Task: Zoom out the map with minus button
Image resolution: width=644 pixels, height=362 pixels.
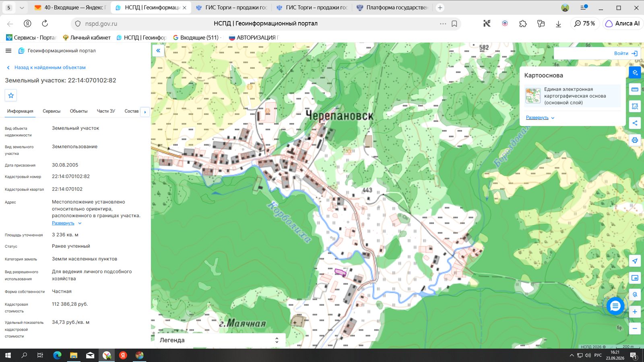Action: pos(635,329)
